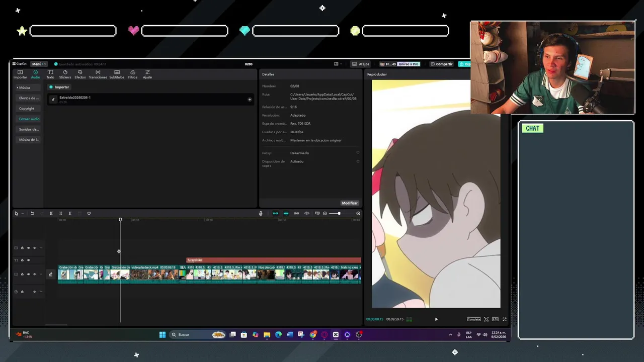Select the Extraer audio category

(x=29, y=119)
